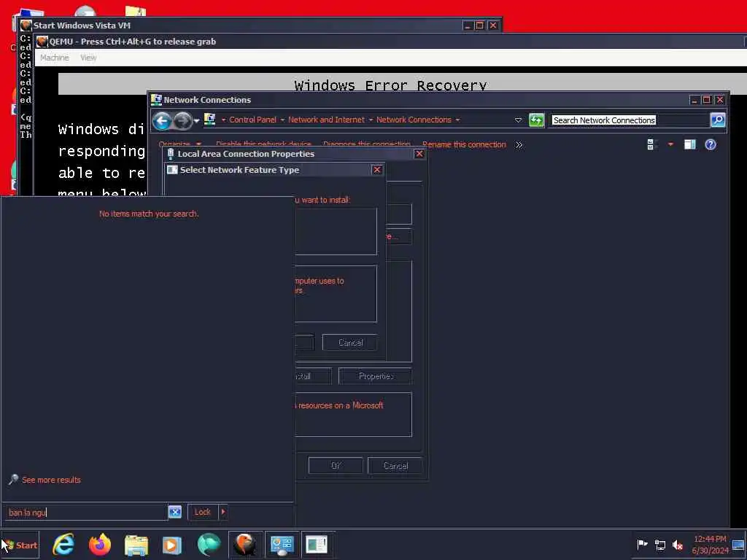
Task: Click the Start menu search box
Action: (88, 513)
